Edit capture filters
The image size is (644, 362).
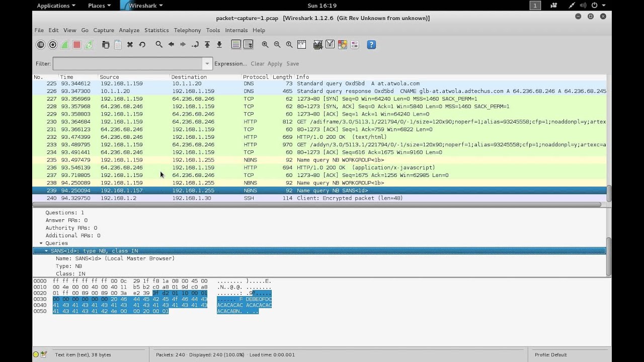[x=318, y=45]
